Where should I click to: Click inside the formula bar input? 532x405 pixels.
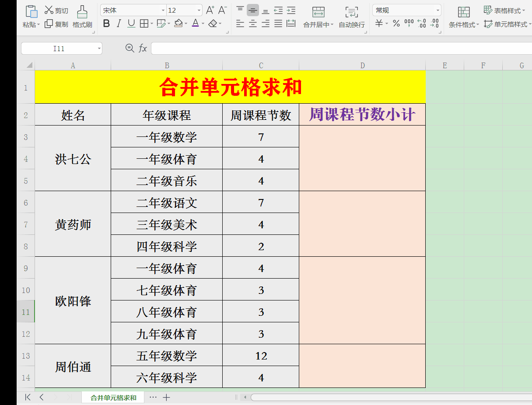pyautogui.click(x=341, y=48)
